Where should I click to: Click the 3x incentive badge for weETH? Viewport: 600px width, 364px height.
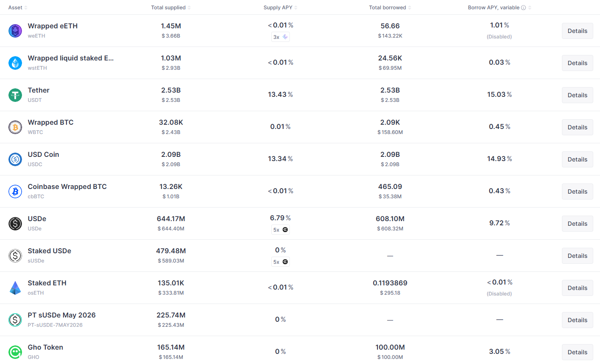[281, 37]
